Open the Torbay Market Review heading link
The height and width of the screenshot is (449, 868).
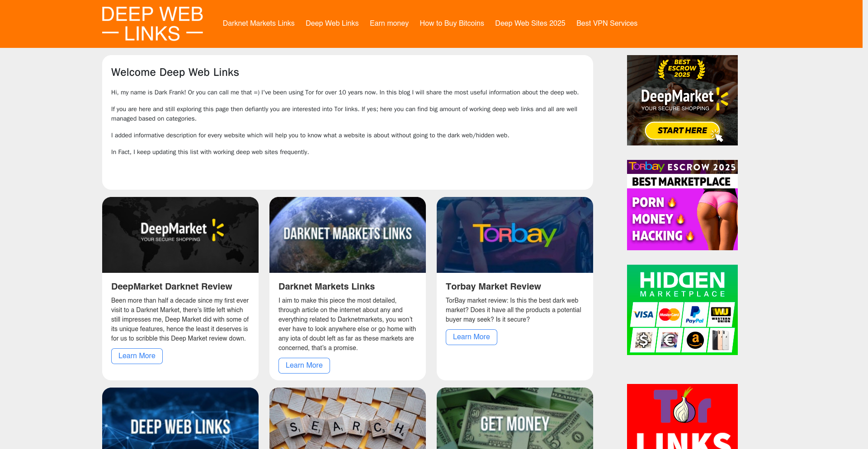click(x=493, y=286)
